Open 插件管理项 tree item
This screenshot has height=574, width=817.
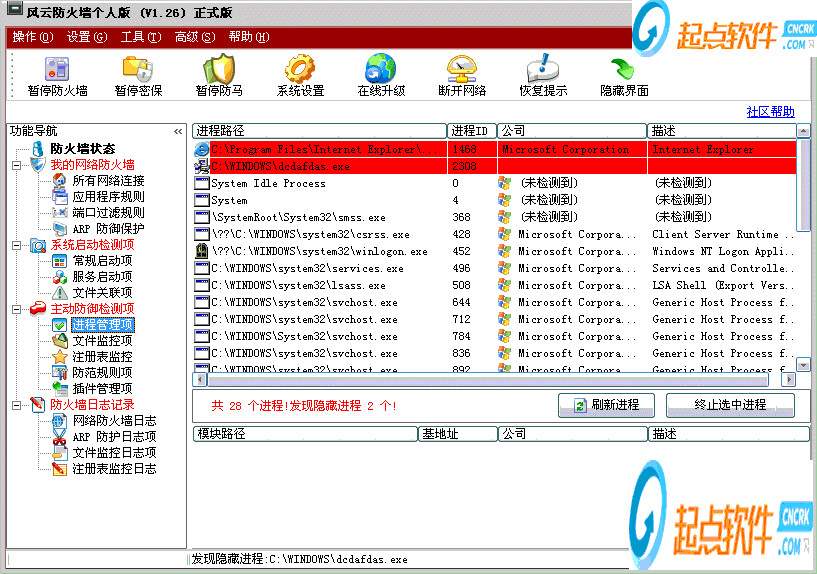[102, 389]
